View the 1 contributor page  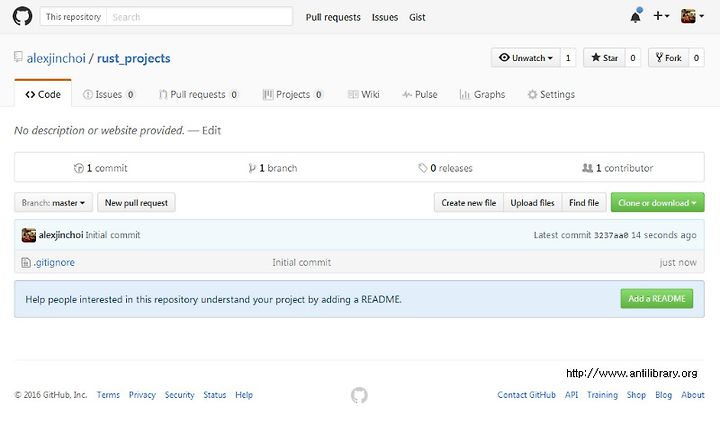[617, 168]
